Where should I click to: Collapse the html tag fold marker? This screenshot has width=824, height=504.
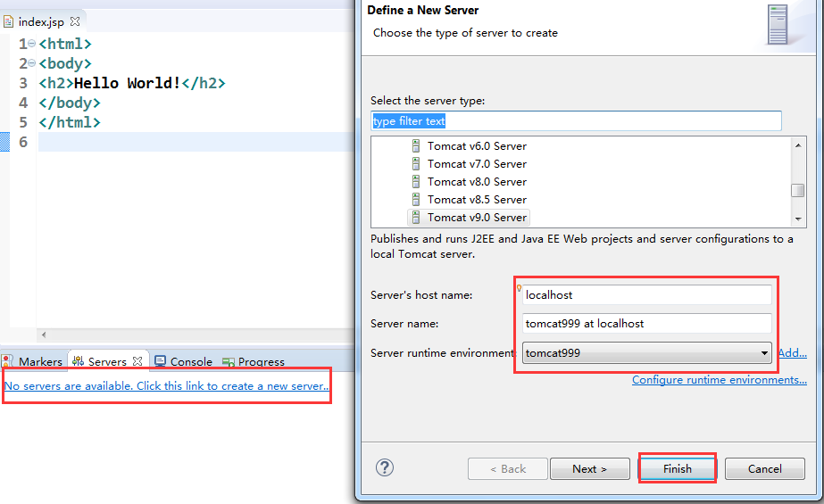point(32,44)
